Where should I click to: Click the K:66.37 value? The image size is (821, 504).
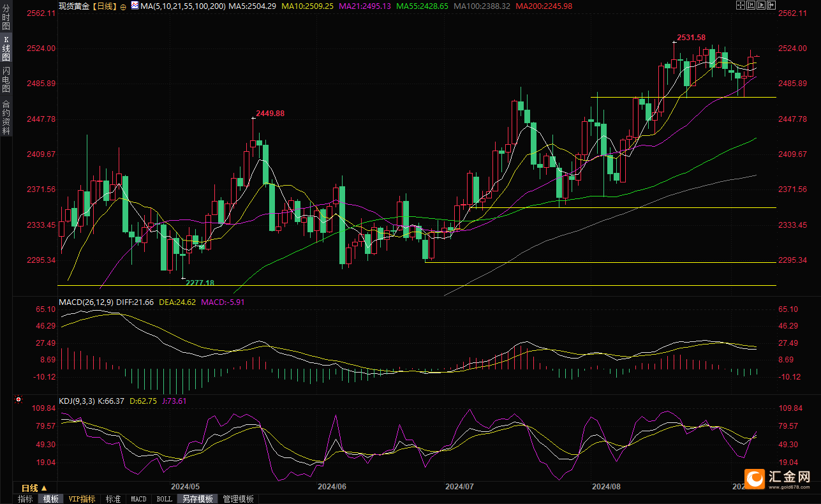tap(112, 401)
